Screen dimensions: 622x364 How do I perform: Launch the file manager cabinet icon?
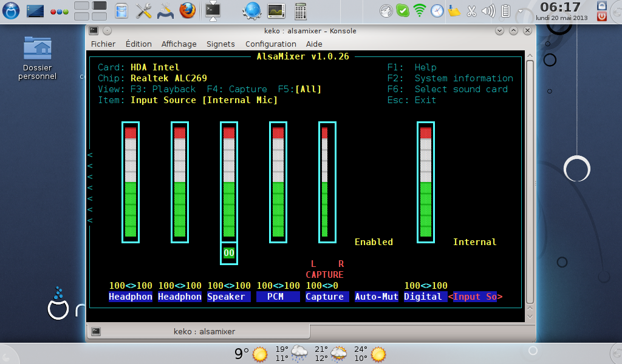(x=121, y=11)
